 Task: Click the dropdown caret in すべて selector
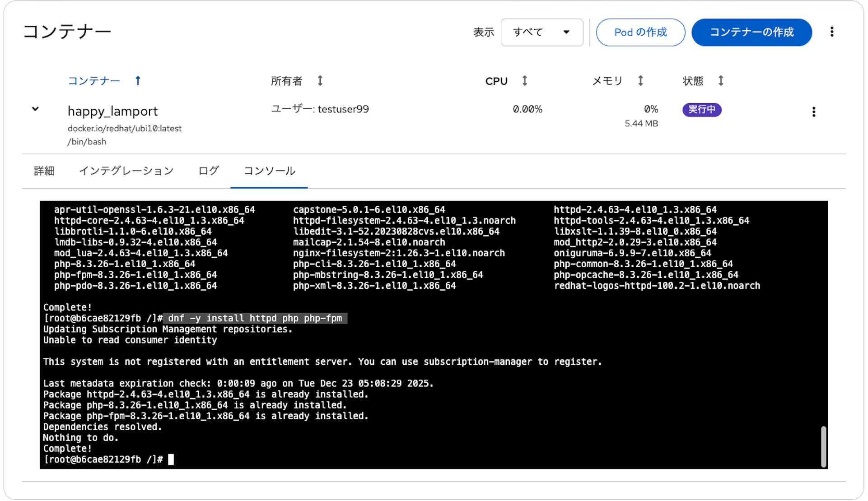tap(566, 32)
